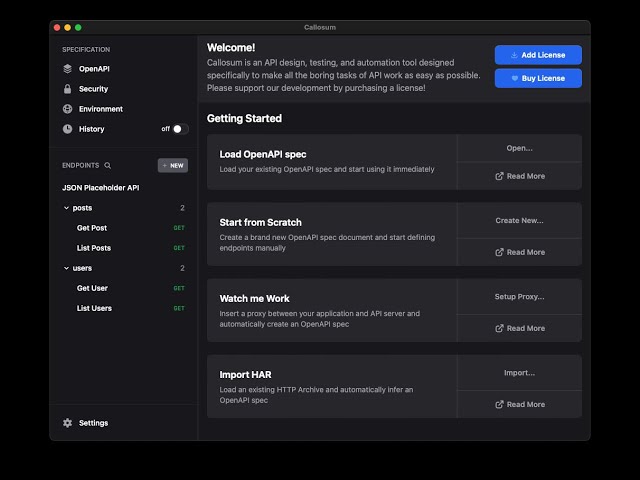Screen dimensions: 640x480
Task: Select the posts group label
Action: coord(82,208)
